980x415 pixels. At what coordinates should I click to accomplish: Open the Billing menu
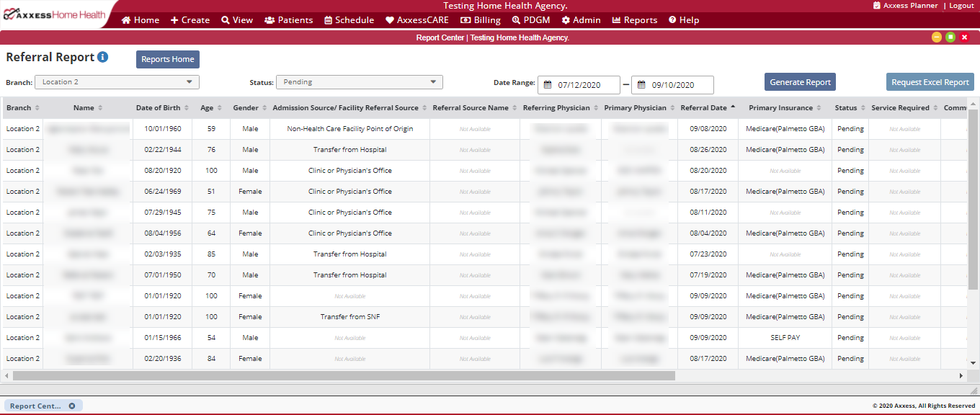(481, 20)
